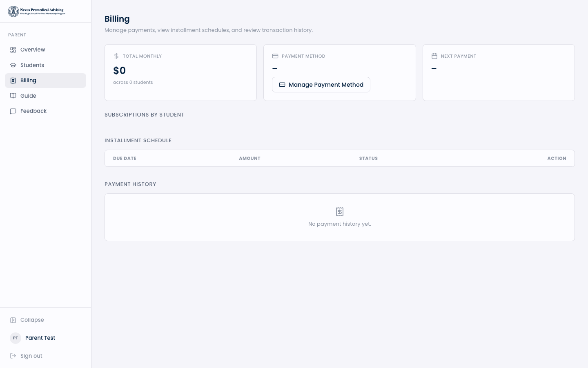The height and width of the screenshot is (368, 588).
Task: Click the Feedback speech bubble icon
Action: [13, 111]
